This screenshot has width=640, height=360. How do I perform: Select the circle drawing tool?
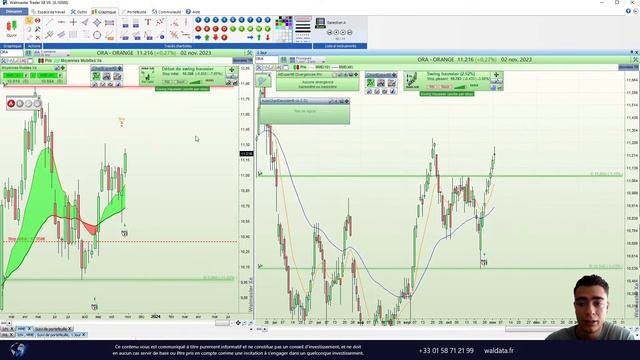(97, 35)
